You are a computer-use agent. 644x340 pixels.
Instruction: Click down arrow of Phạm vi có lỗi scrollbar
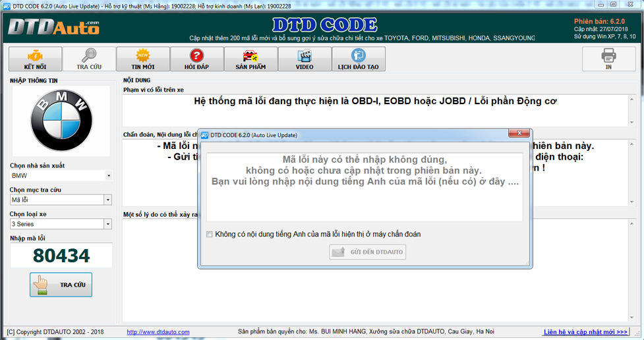[631, 123]
